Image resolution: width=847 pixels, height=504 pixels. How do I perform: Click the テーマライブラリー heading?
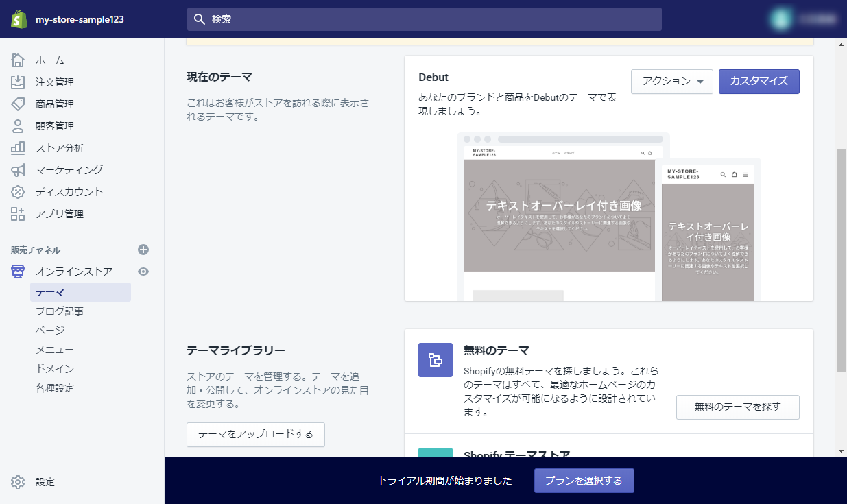pyautogui.click(x=236, y=350)
